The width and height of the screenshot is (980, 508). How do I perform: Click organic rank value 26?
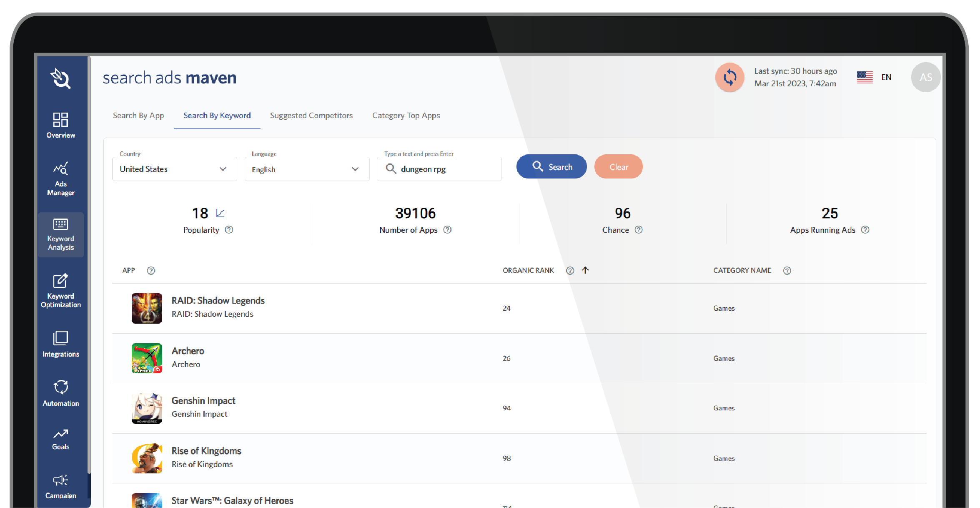click(506, 358)
